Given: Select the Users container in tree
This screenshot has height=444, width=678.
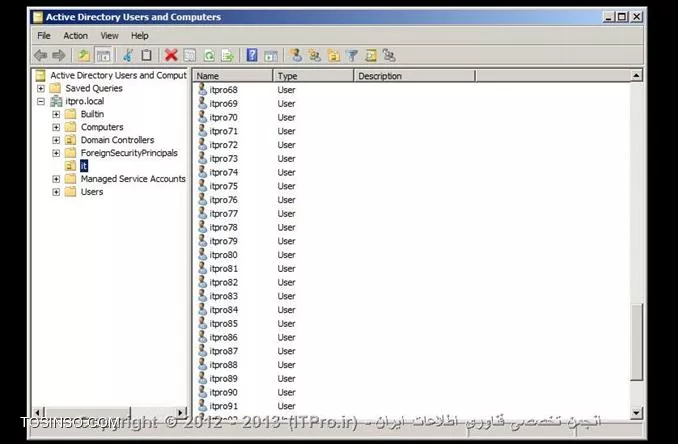Looking at the screenshot, I should tap(92, 192).
